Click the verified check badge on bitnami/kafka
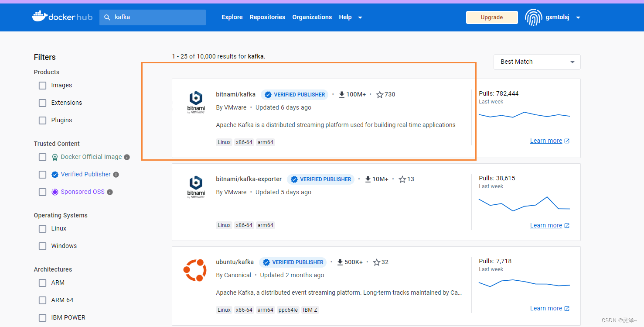This screenshot has height=327, width=644. pos(268,95)
